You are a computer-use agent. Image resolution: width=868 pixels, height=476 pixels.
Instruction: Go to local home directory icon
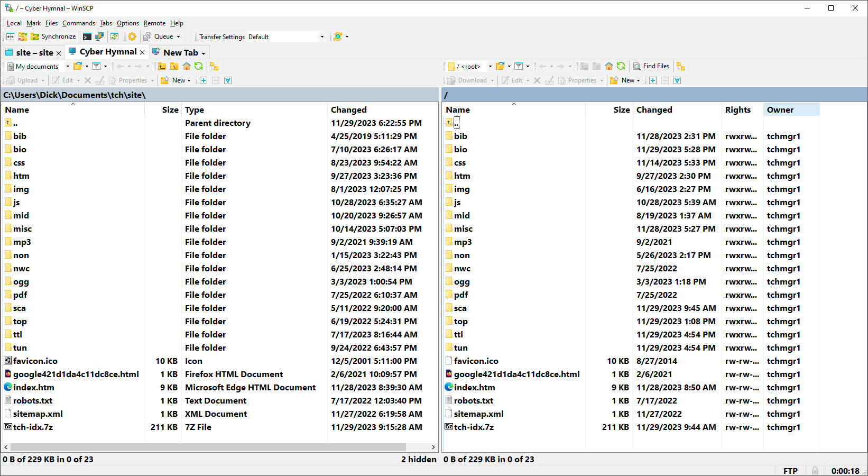click(x=187, y=66)
